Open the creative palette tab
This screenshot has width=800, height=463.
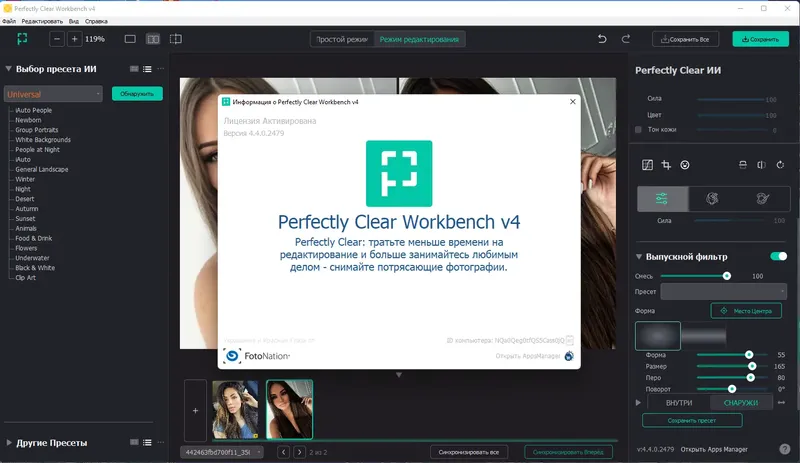click(763, 199)
